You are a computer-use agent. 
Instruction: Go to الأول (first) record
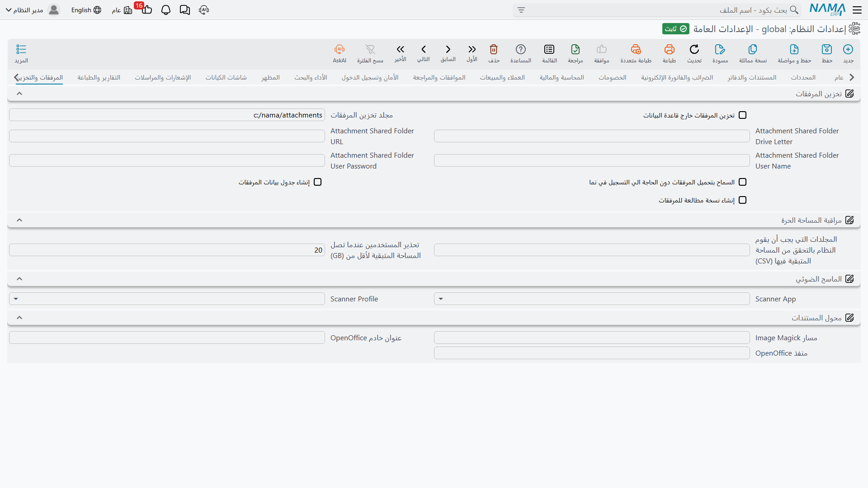[472, 49]
